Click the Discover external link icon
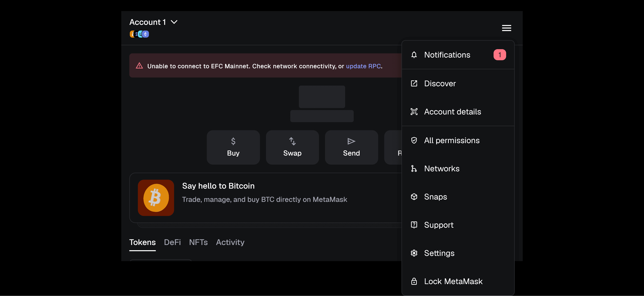Viewport: 644px width, 296px height. coord(414,83)
